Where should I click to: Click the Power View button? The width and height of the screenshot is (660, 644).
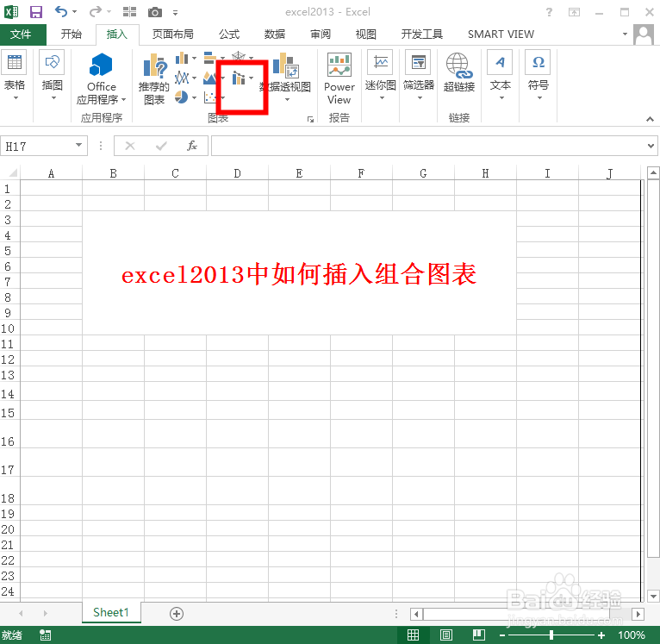[x=339, y=78]
